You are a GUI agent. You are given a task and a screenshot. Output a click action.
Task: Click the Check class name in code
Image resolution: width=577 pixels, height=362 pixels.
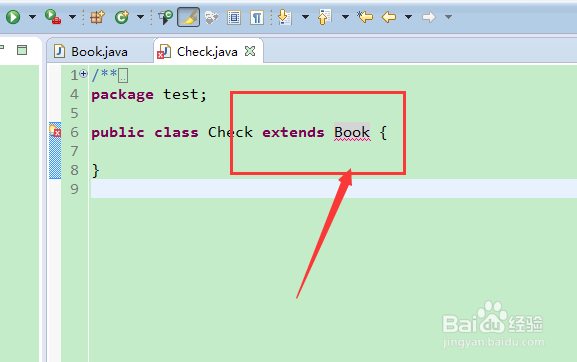point(230,132)
